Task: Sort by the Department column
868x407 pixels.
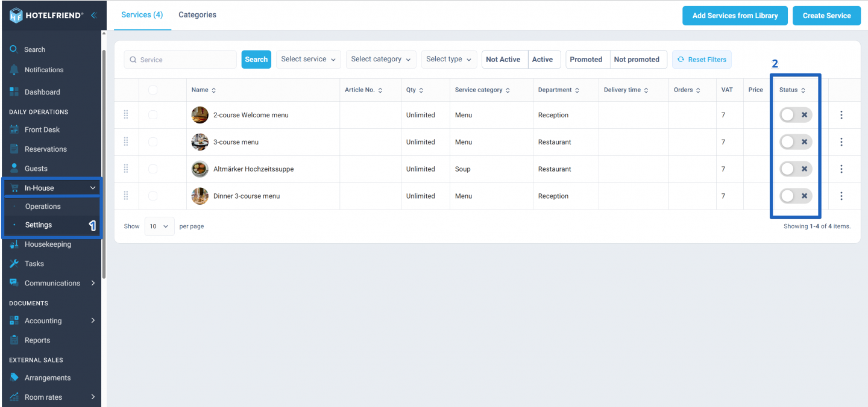Action: (x=577, y=90)
